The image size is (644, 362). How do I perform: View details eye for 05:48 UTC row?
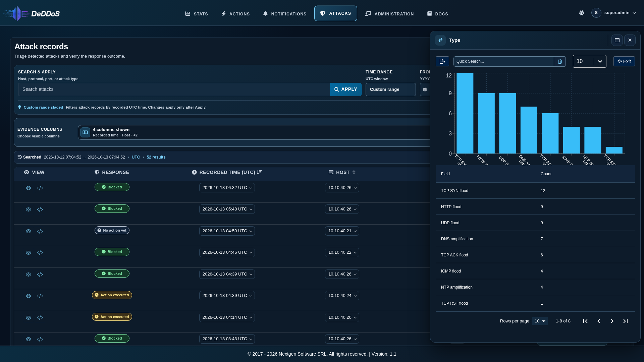[x=29, y=209]
